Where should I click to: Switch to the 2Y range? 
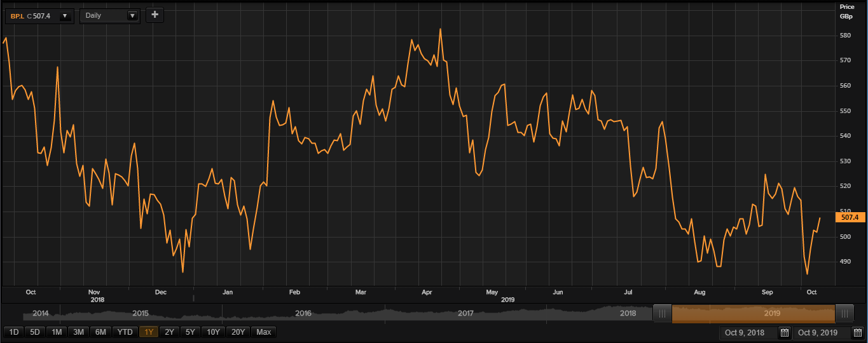pos(170,332)
